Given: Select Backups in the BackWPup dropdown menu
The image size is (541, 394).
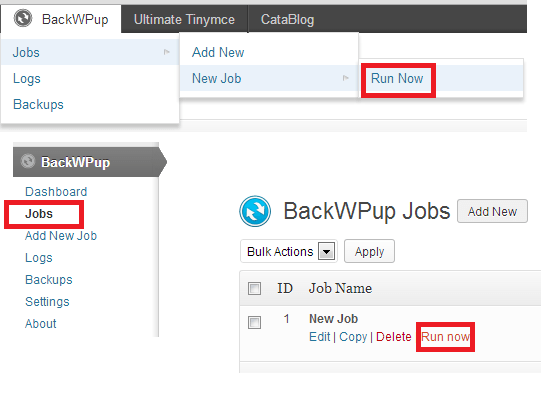Looking at the screenshot, I should click(x=90, y=104).
